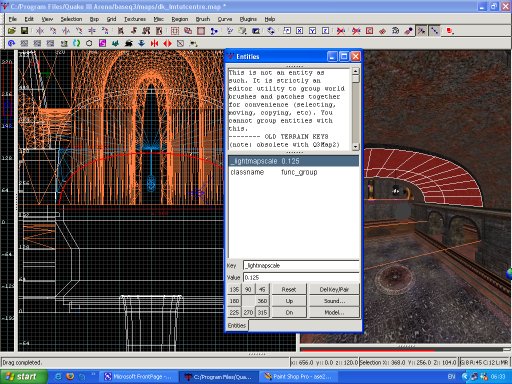Screen dimensions: 512x384
Task: Click the Change Views toolbar icon
Action: click(x=230, y=31)
